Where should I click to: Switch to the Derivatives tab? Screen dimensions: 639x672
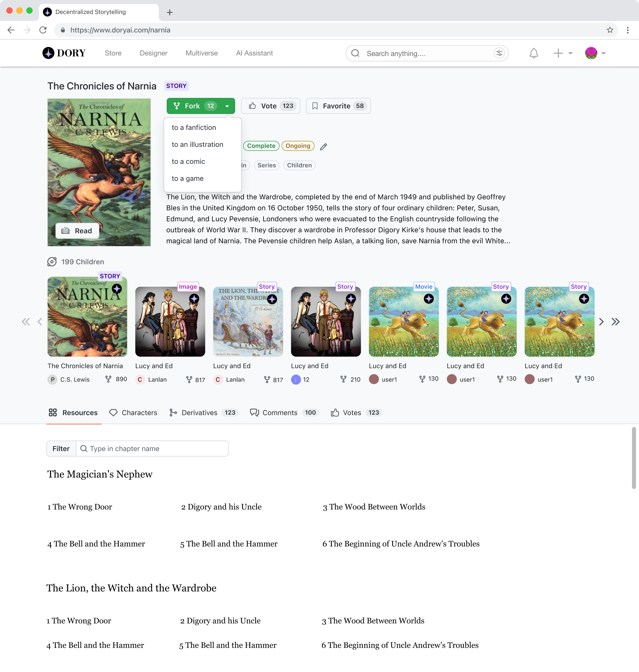203,412
